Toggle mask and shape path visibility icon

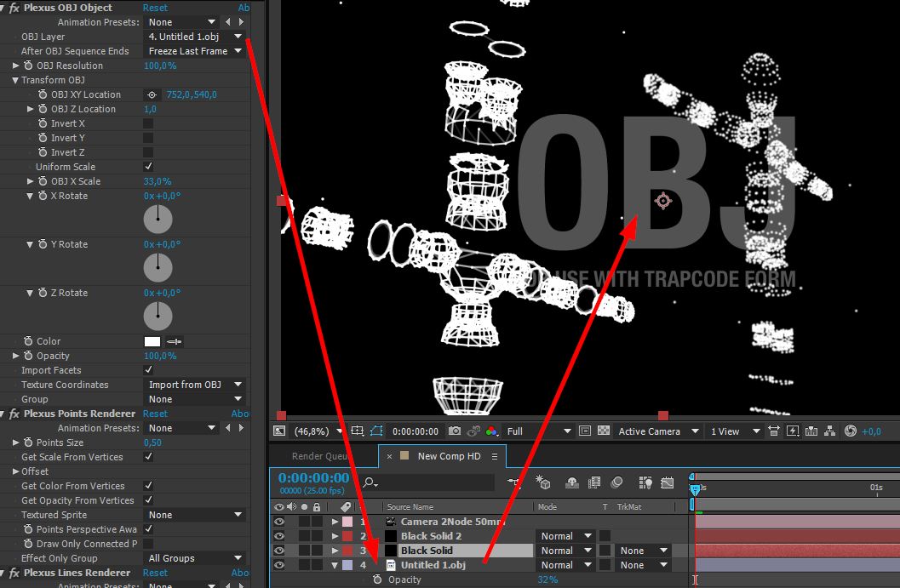tap(376, 431)
